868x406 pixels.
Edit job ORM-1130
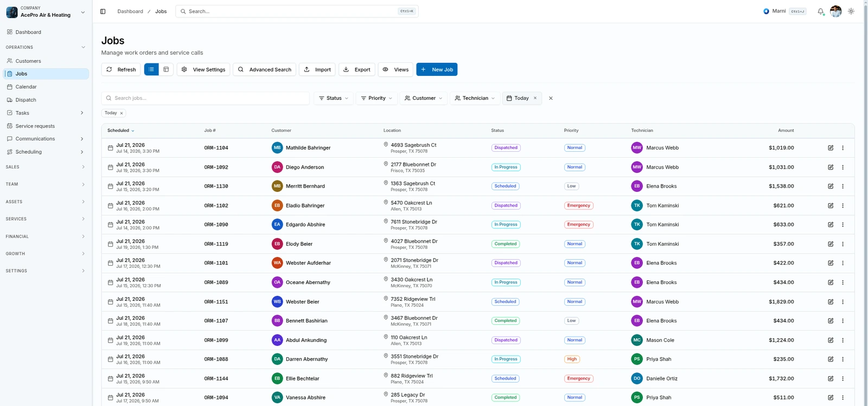pos(831,186)
